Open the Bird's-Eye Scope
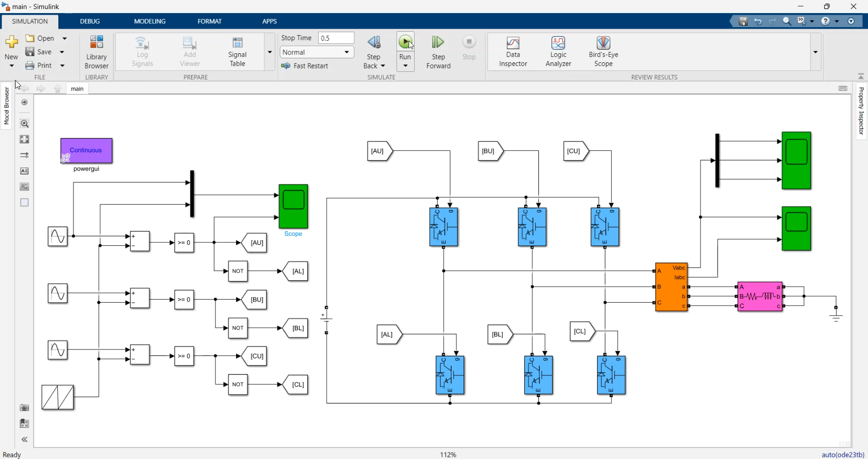 click(x=603, y=52)
